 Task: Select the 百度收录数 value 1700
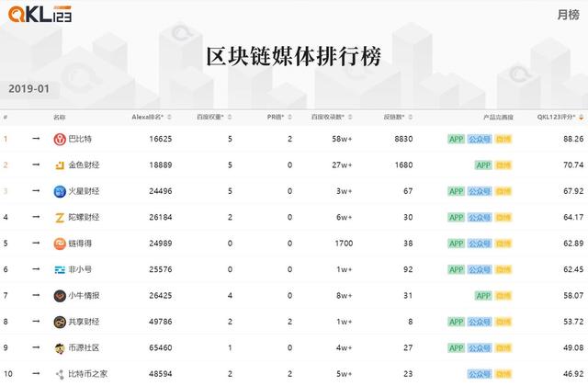tap(344, 243)
